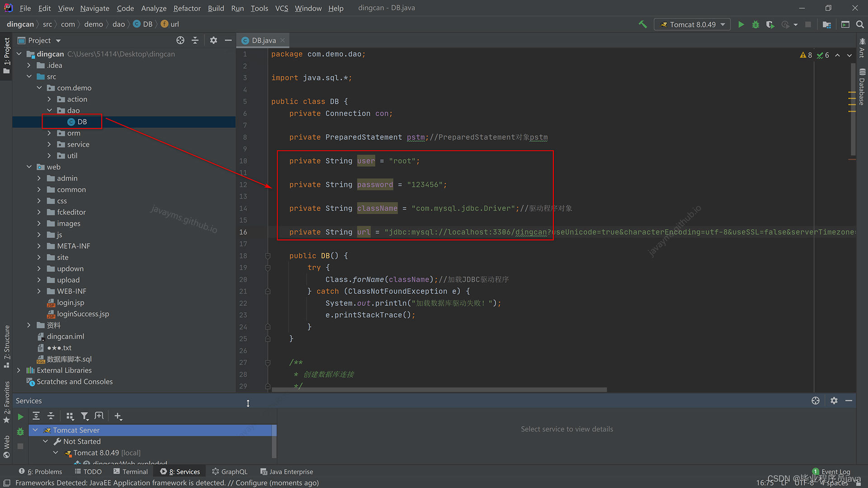Image resolution: width=868 pixels, height=488 pixels.
Task: Run Tomcat with the green play icon
Action: 741,24
